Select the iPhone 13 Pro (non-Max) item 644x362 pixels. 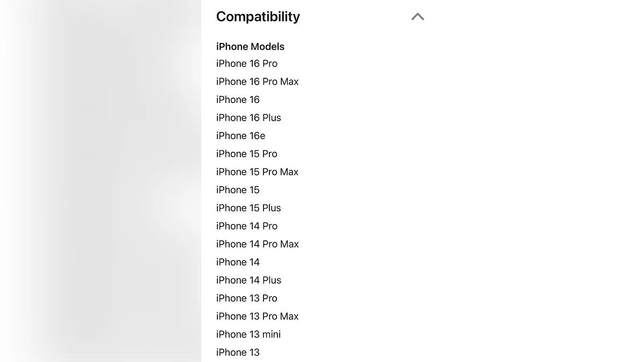pos(247,298)
